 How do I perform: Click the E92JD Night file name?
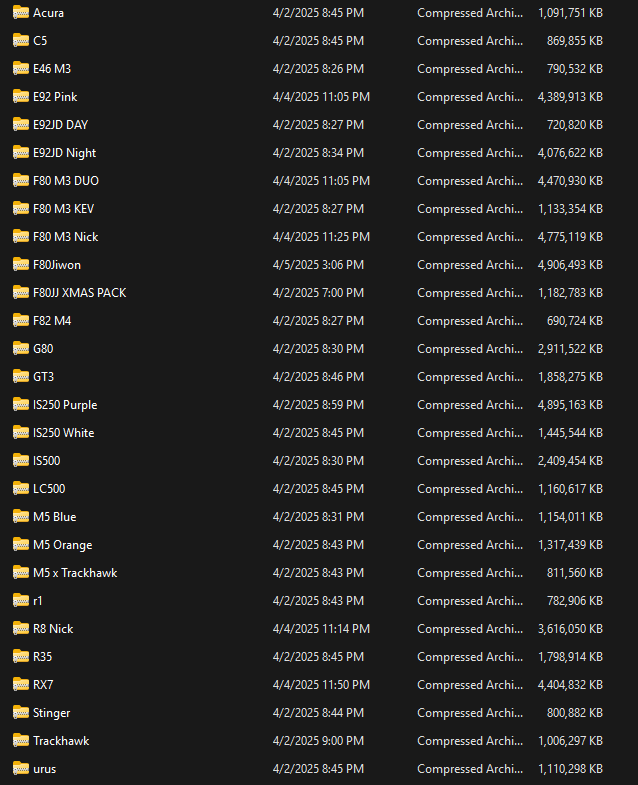pyautogui.click(x=65, y=153)
